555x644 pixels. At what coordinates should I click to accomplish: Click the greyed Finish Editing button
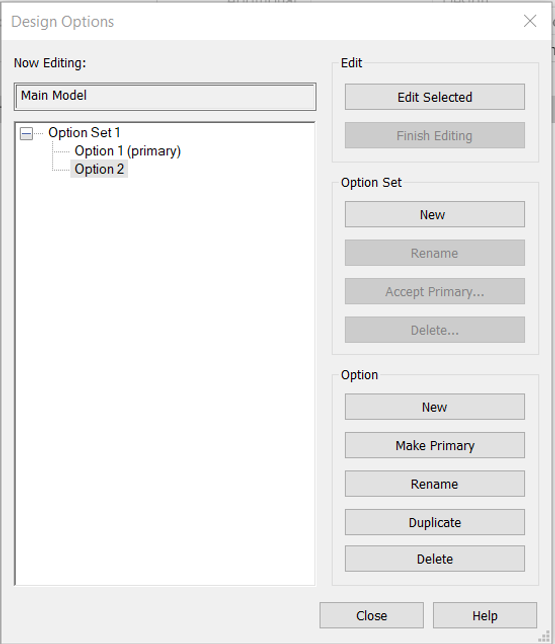pos(435,135)
